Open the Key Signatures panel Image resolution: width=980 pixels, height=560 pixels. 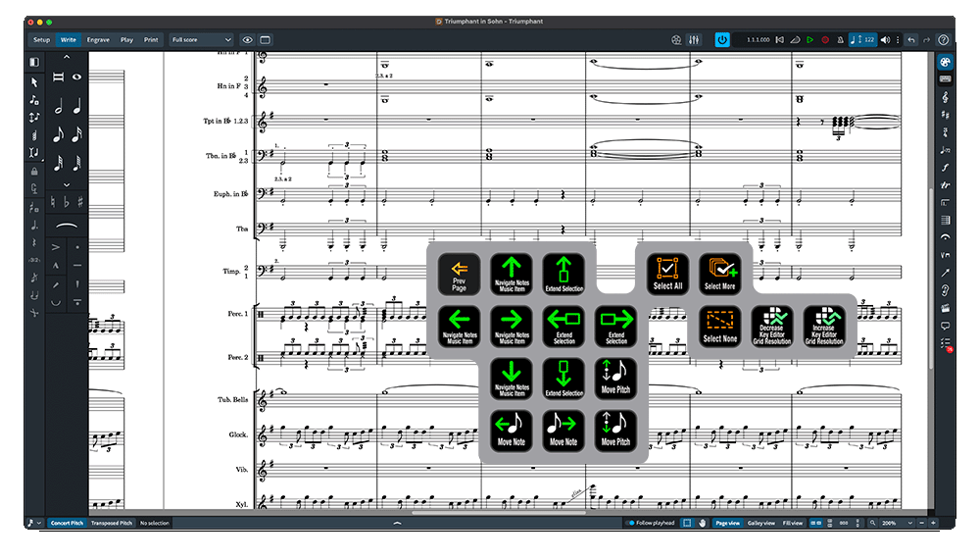[945, 115]
